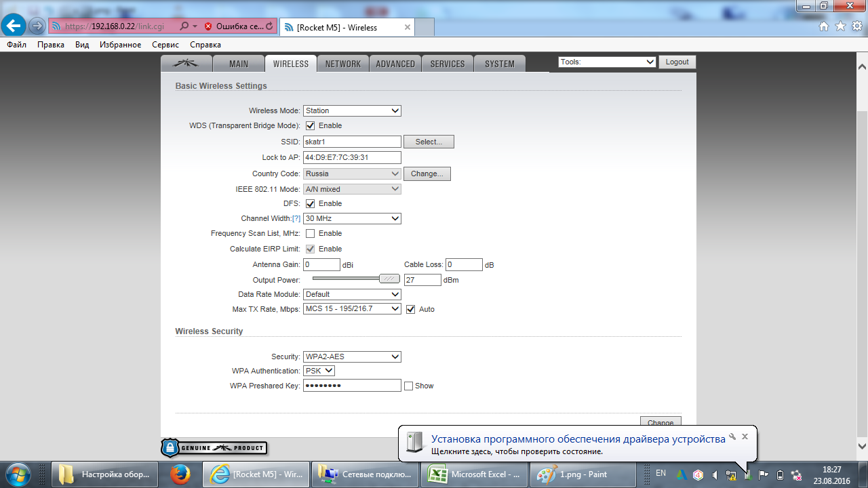Open the browser Tools gear icon
Screen dimensions: 868x488
click(x=856, y=26)
